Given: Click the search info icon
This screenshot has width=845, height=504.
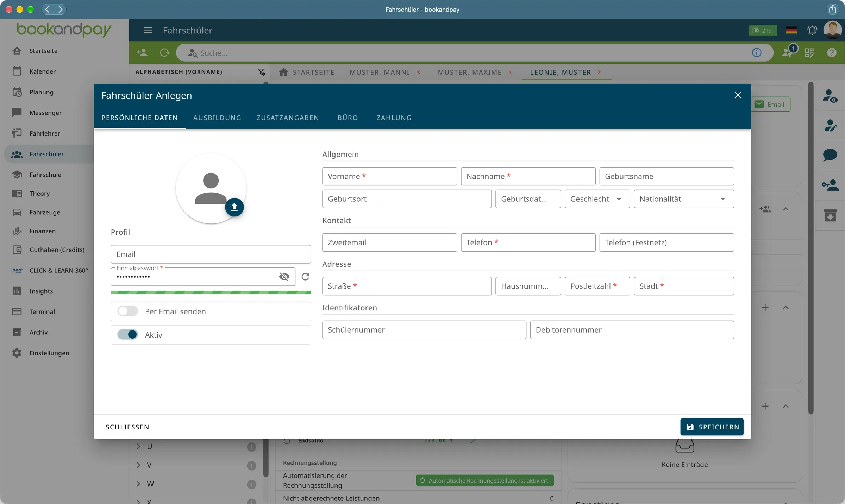Looking at the screenshot, I should [757, 53].
